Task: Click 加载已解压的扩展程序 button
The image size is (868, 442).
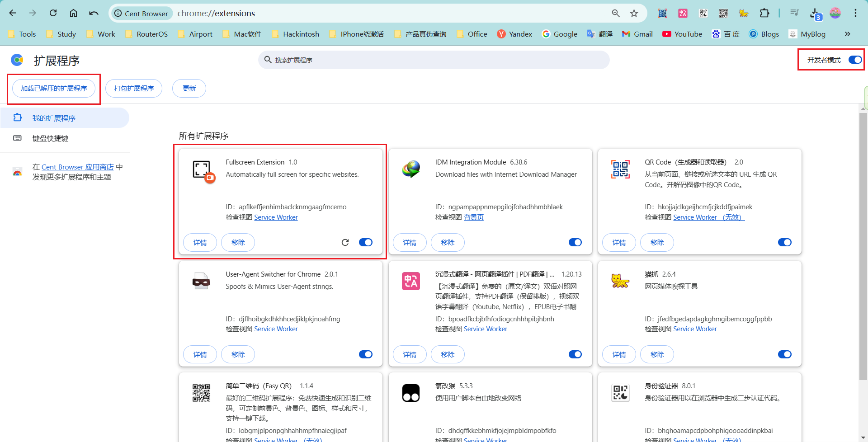Action: click(x=54, y=89)
